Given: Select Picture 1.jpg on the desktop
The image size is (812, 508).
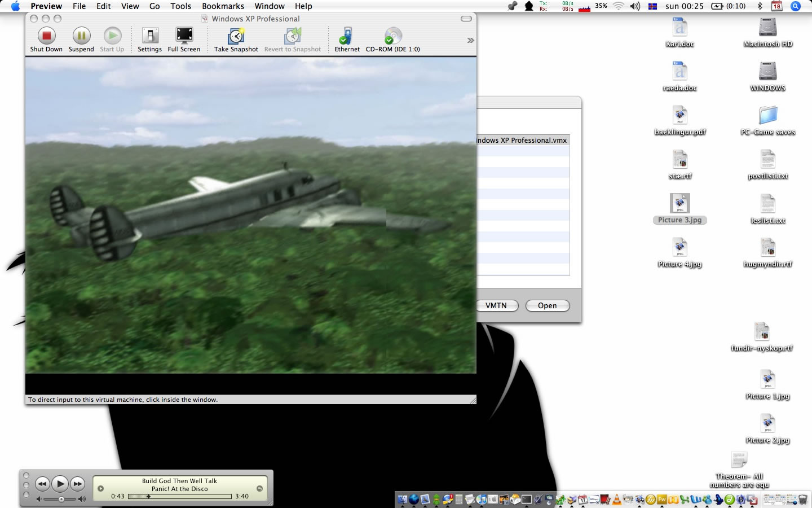Looking at the screenshot, I should click(768, 385).
